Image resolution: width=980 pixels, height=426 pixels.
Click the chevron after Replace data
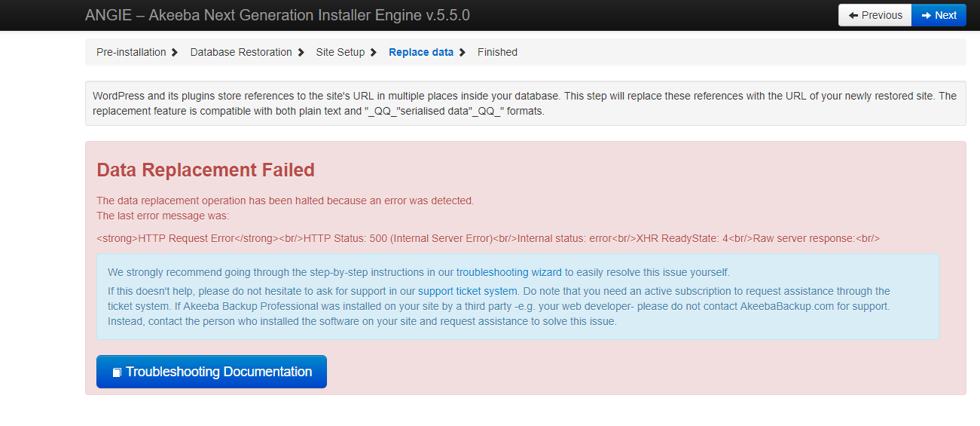pos(463,52)
